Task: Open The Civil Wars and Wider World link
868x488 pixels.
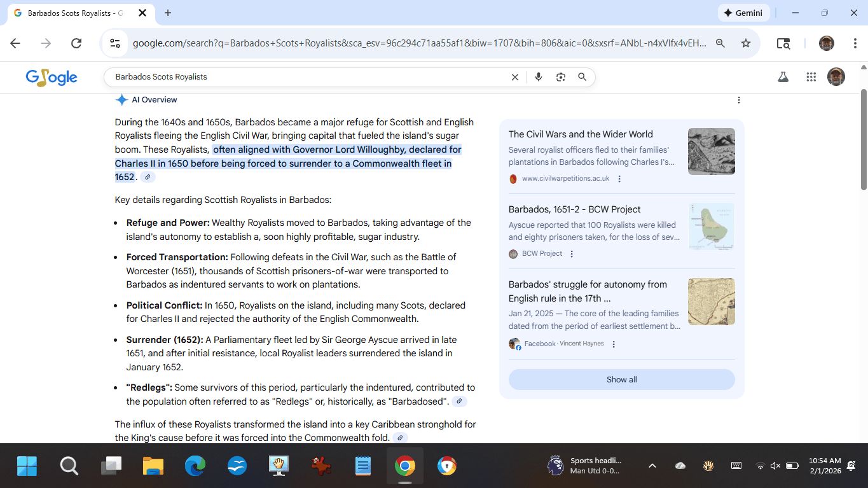Action: tap(581, 134)
